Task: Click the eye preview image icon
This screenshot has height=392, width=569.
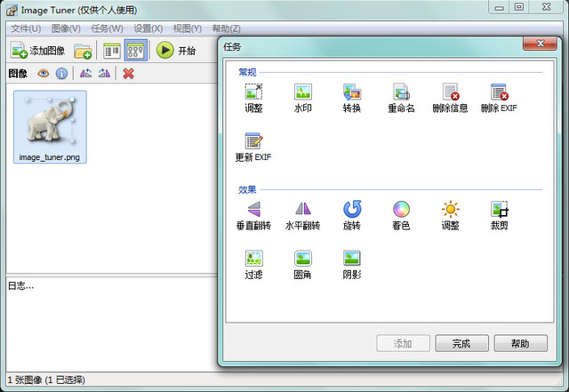Action: (44, 74)
